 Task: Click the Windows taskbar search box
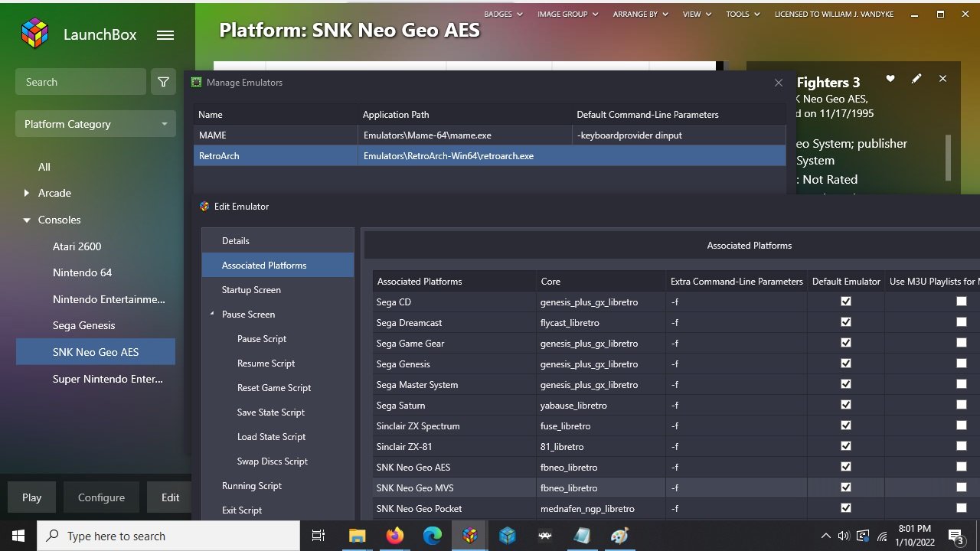(168, 536)
